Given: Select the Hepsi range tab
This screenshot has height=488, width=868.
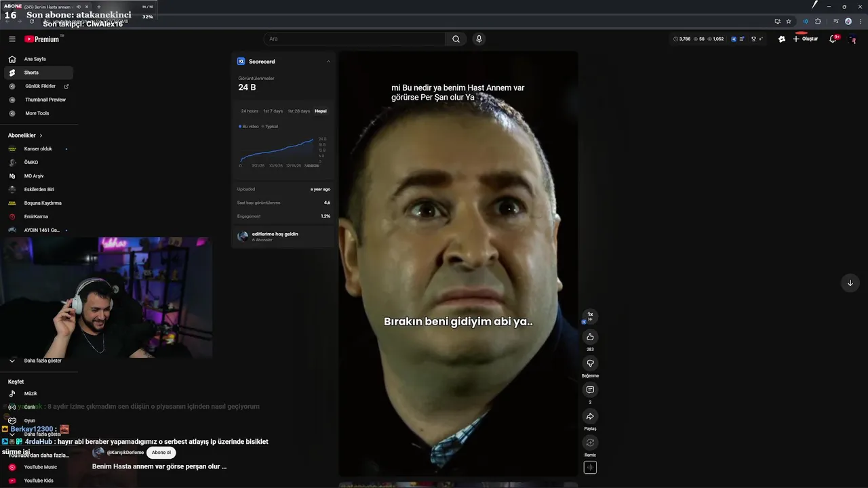Looking at the screenshot, I should point(321,111).
